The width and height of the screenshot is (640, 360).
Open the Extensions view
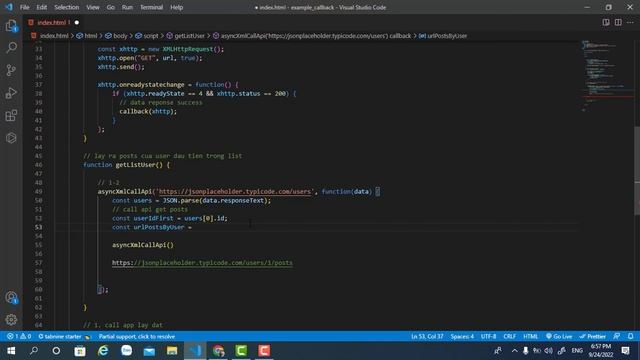[x=11, y=116]
